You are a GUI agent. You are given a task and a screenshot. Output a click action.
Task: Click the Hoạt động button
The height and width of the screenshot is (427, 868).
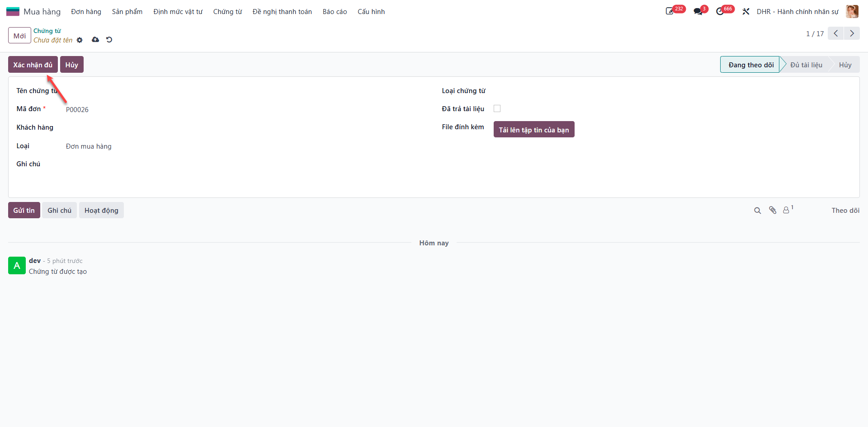[x=101, y=210]
